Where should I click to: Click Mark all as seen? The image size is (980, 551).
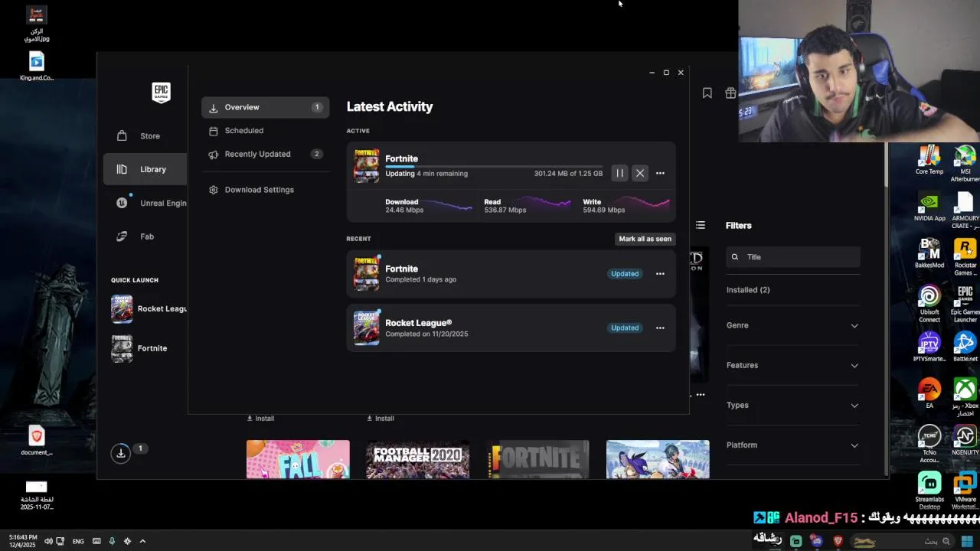pos(645,239)
